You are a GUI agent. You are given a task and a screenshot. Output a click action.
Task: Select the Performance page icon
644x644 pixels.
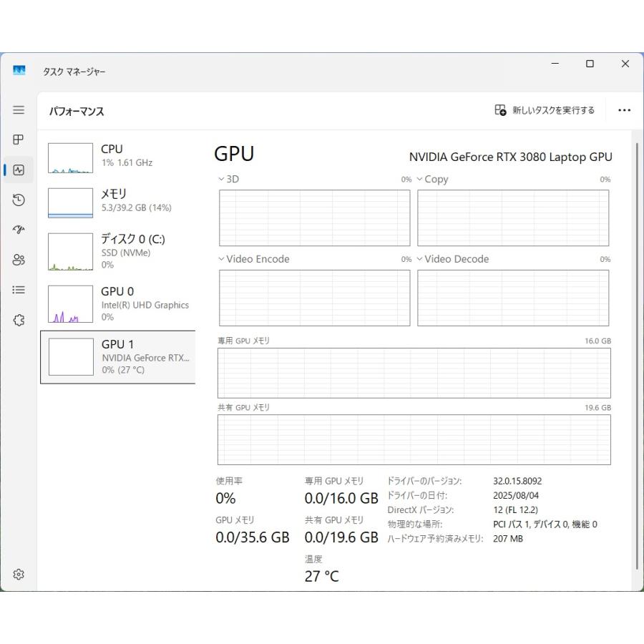click(x=19, y=170)
